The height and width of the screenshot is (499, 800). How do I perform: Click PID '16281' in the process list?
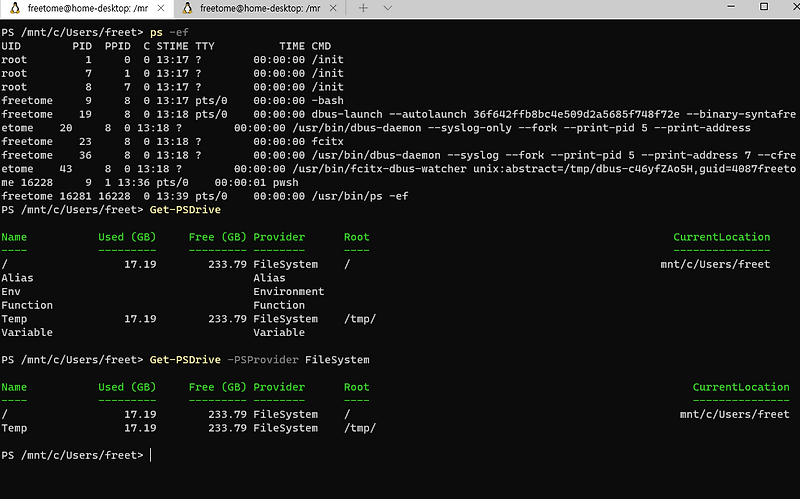[x=76, y=196]
